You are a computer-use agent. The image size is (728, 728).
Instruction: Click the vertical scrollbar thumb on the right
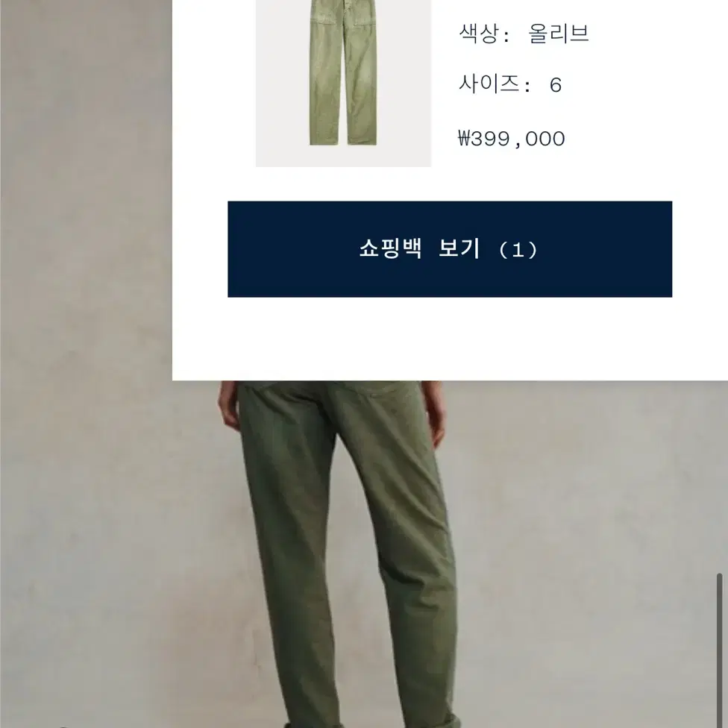tap(720, 650)
